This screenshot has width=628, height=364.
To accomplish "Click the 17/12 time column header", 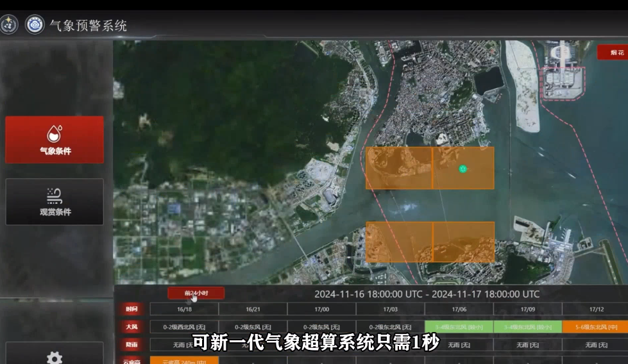I will coord(596,309).
